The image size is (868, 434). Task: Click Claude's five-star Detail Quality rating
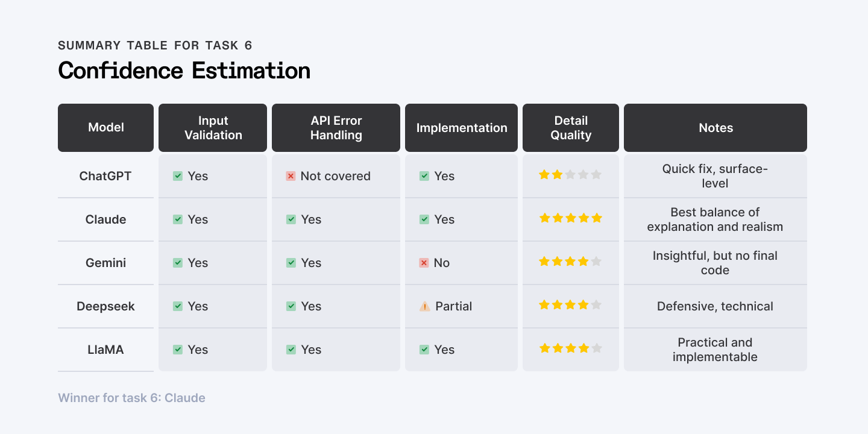click(x=570, y=218)
